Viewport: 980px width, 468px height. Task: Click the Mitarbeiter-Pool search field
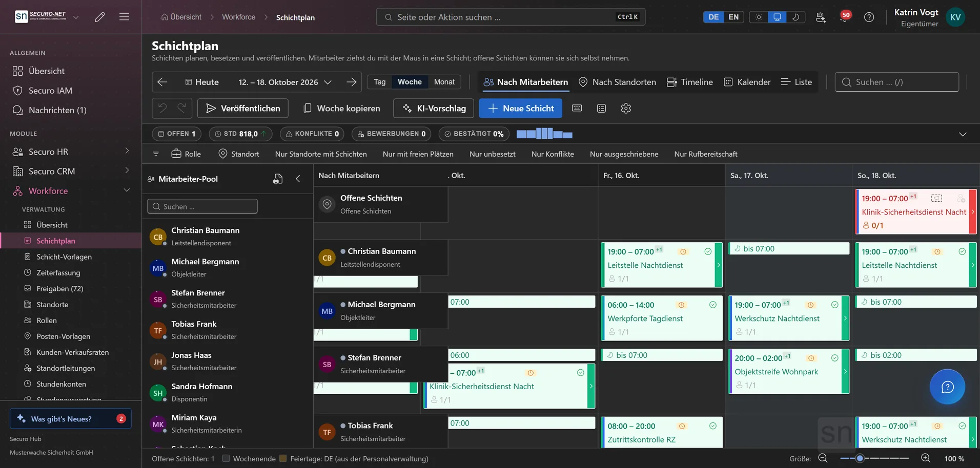(x=202, y=206)
